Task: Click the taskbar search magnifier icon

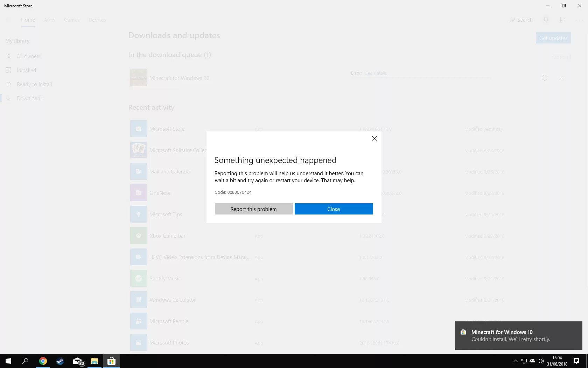Action: [25, 361]
